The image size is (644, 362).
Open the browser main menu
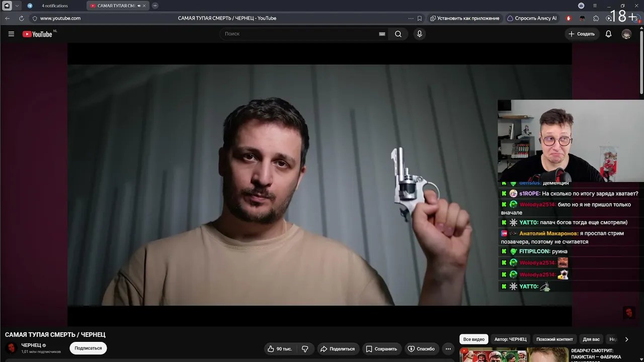tap(595, 6)
